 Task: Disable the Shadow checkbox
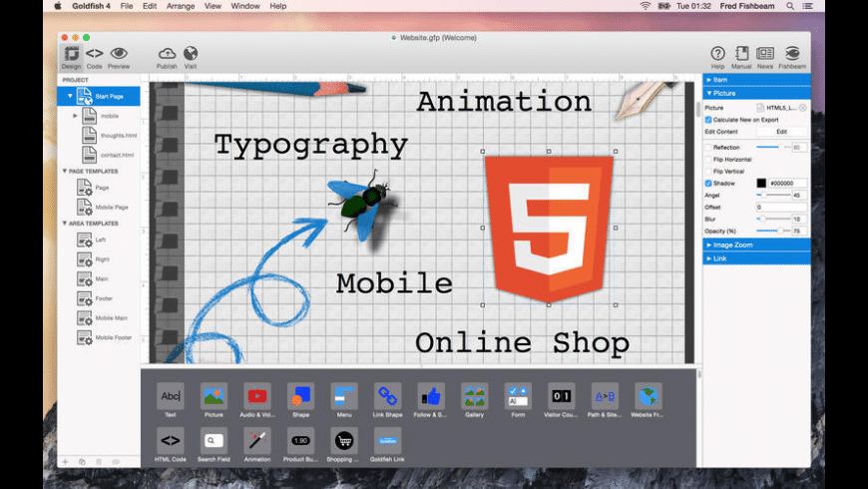click(x=708, y=184)
